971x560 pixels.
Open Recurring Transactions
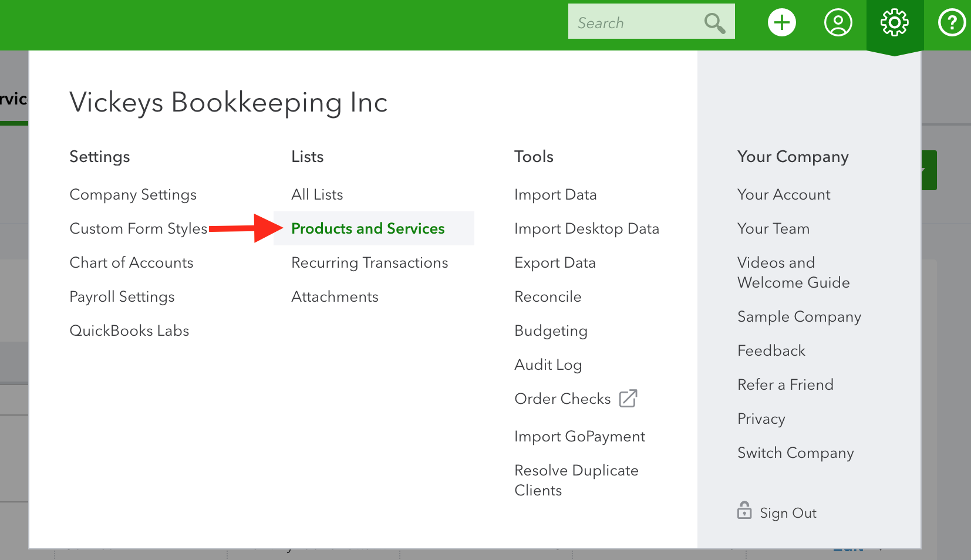(369, 263)
